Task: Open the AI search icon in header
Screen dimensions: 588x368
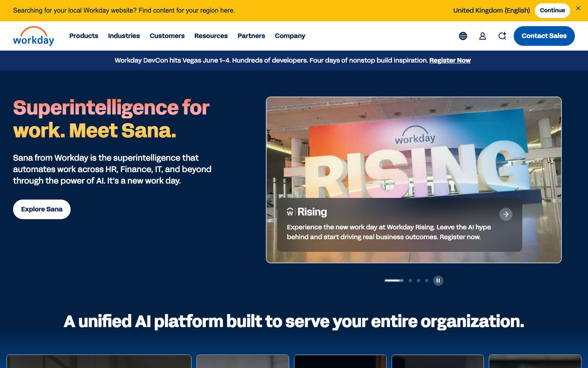Action: click(502, 36)
